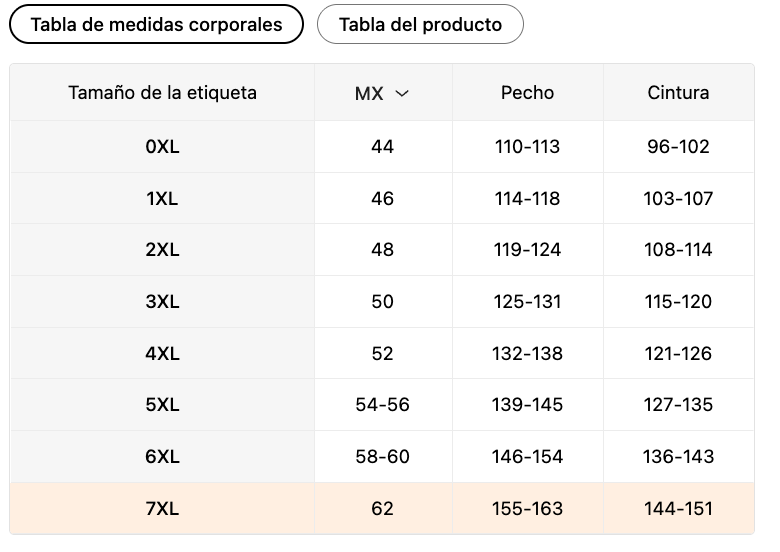Click the 4XL size label
The width and height of the screenshot is (780, 552).
pos(162,353)
